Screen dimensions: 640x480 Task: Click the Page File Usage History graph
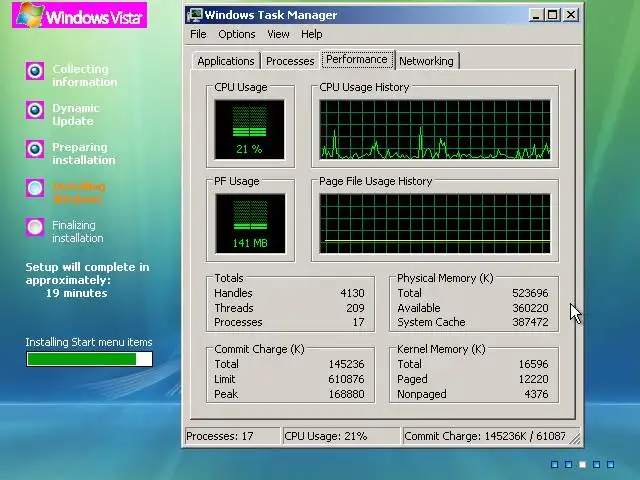tap(435, 224)
